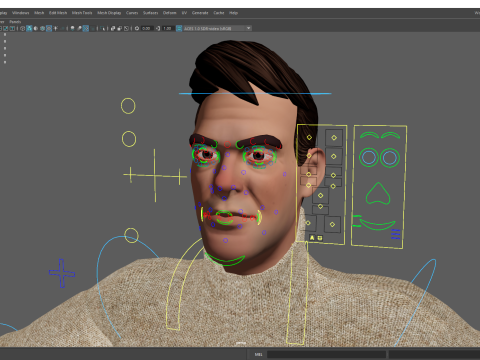Viewport: 480px width, 360px height.
Task: Open the Mesh Tools menu
Action: coord(82,13)
